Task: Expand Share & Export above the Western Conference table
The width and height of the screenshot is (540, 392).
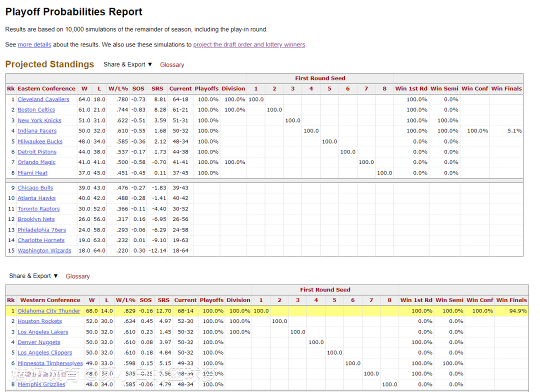Action: pos(33,276)
